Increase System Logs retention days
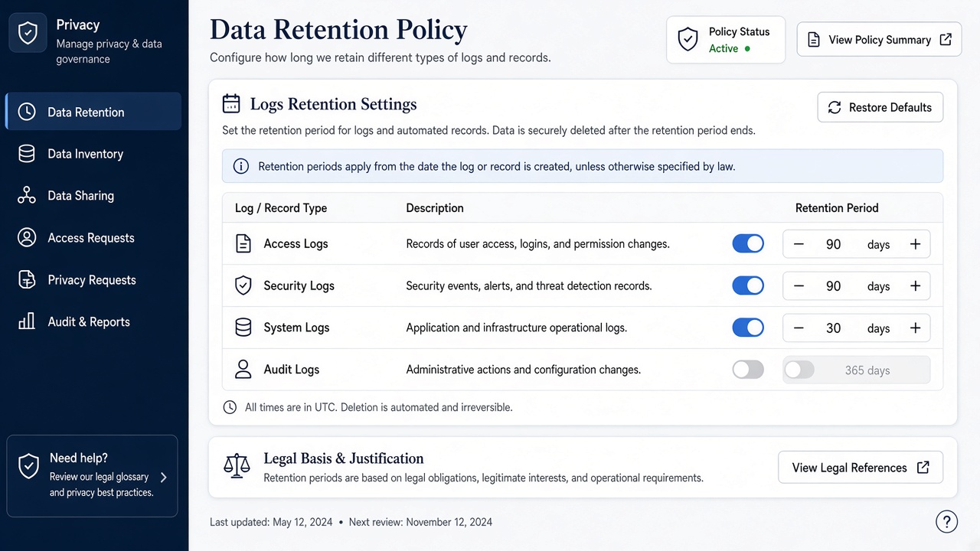 (x=915, y=328)
